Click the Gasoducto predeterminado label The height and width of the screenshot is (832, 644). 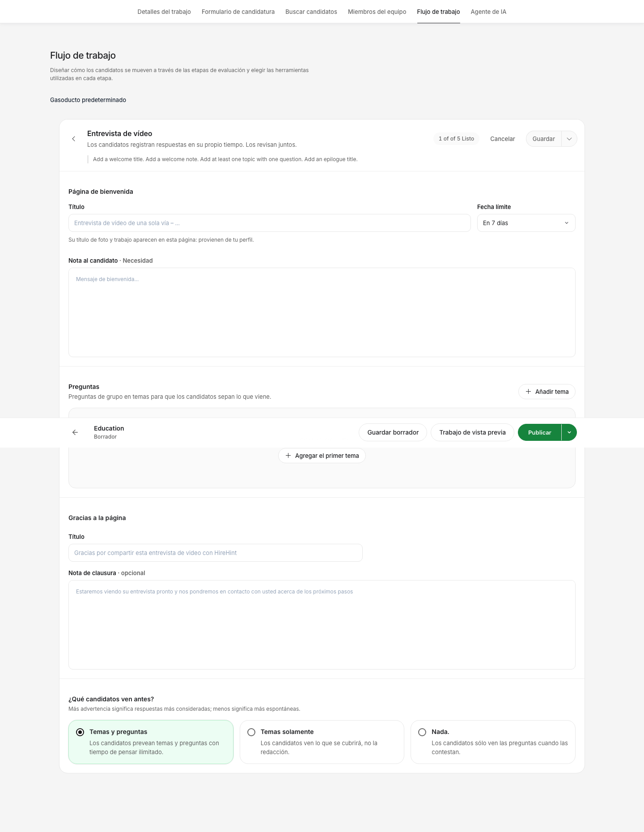tap(88, 100)
